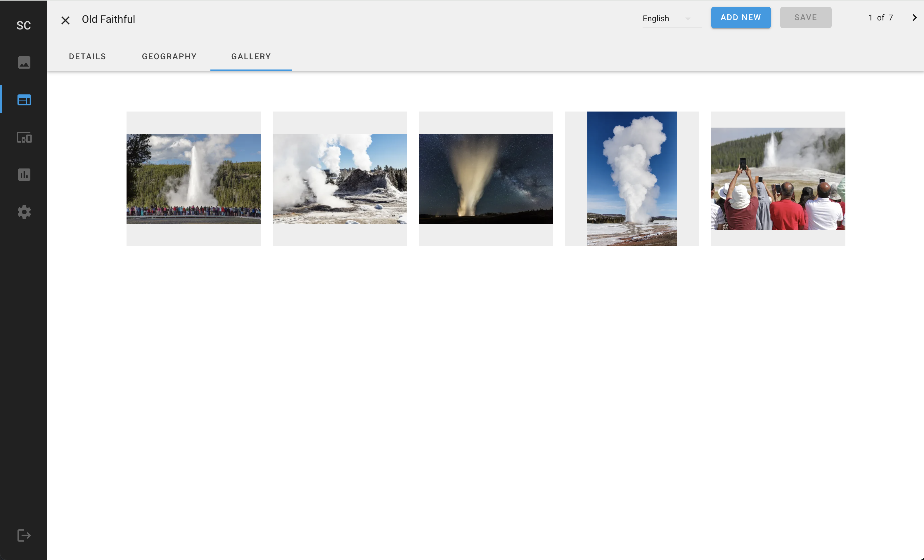Switch to the Details tab
This screenshot has width=924, height=560.
(x=87, y=57)
